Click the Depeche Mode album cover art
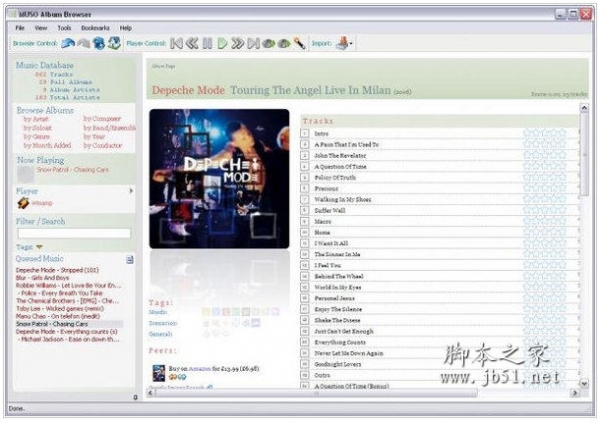Screen dimensions: 600x423 (x=219, y=179)
